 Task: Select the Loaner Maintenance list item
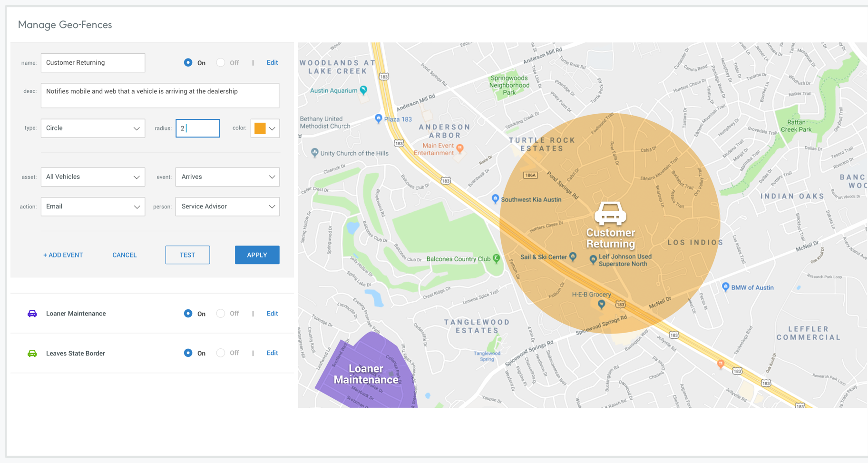pyautogui.click(x=76, y=314)
